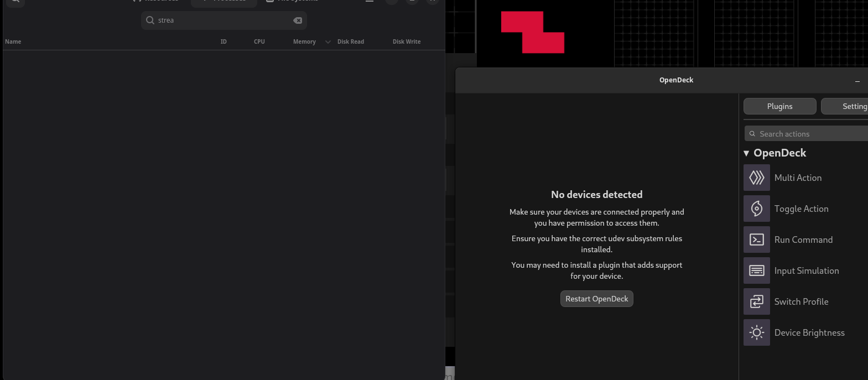
Task: Select the Input Simulation label
Action: pyautogui.click(x=807, y=270)
